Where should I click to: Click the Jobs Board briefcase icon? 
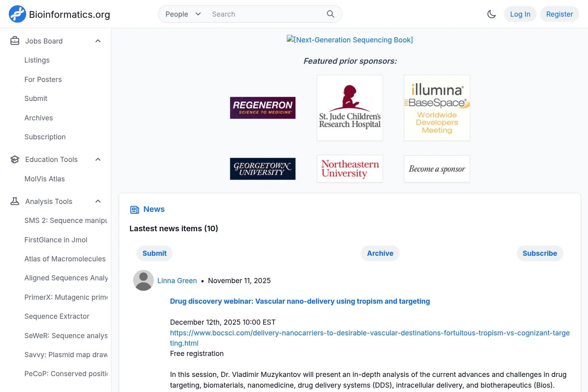coord(15,41)
